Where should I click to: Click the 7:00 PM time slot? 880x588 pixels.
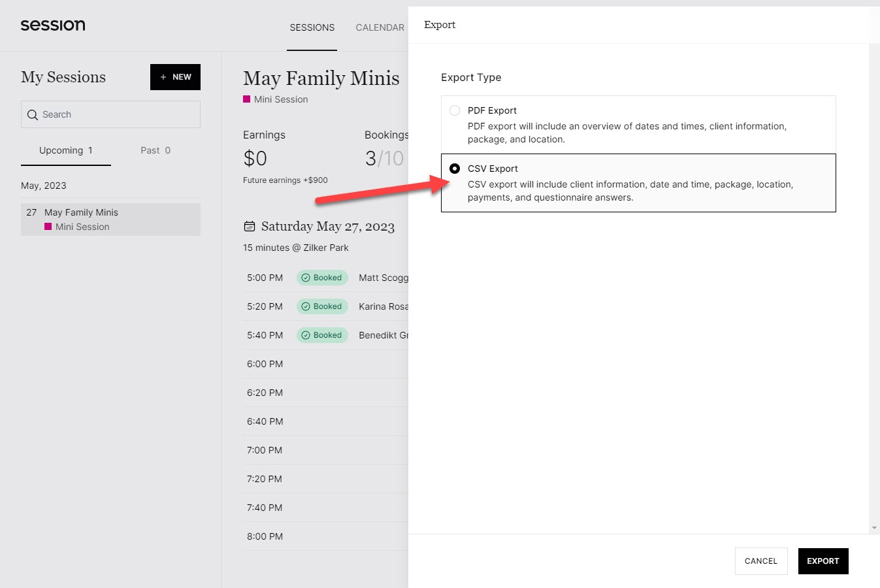click(x=325, y=450)
